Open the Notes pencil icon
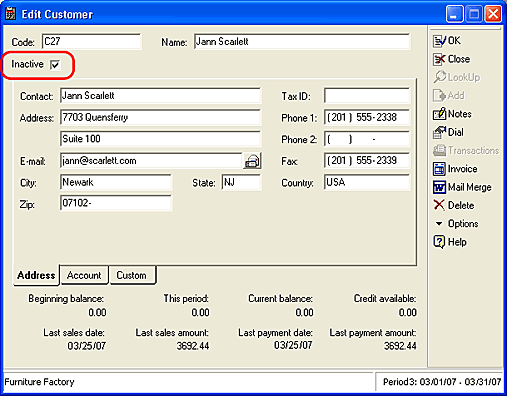This screenshot has width=507, height=396. (x=439, y=114)
